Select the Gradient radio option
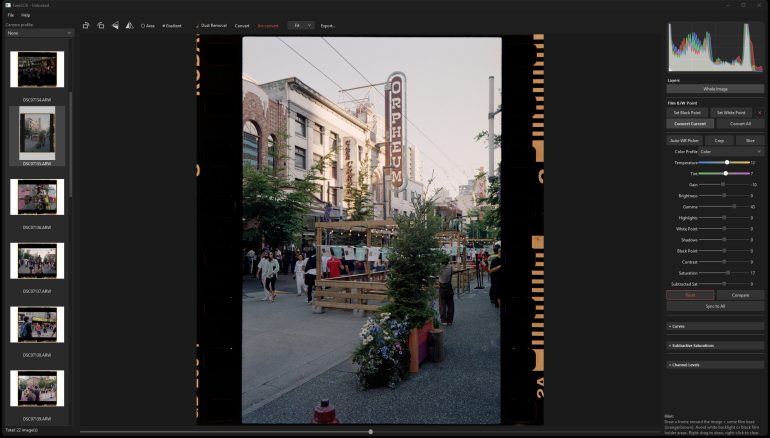 coord(172,26)
